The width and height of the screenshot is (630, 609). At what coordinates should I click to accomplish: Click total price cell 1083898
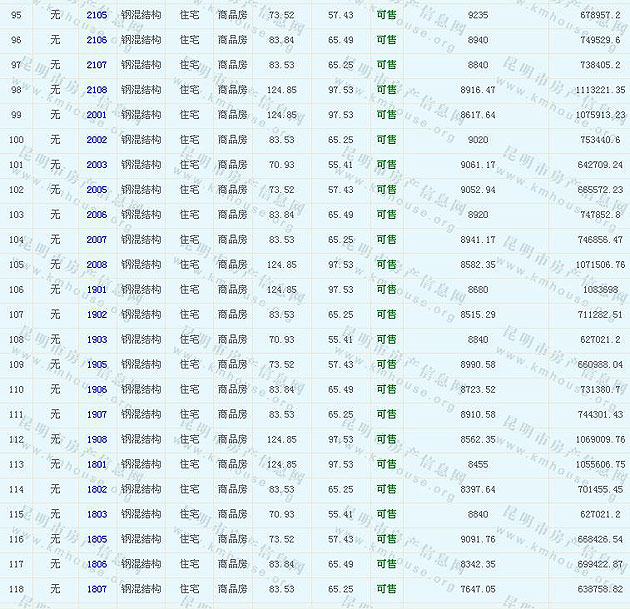pyautogui.click(x=600, y=290)
